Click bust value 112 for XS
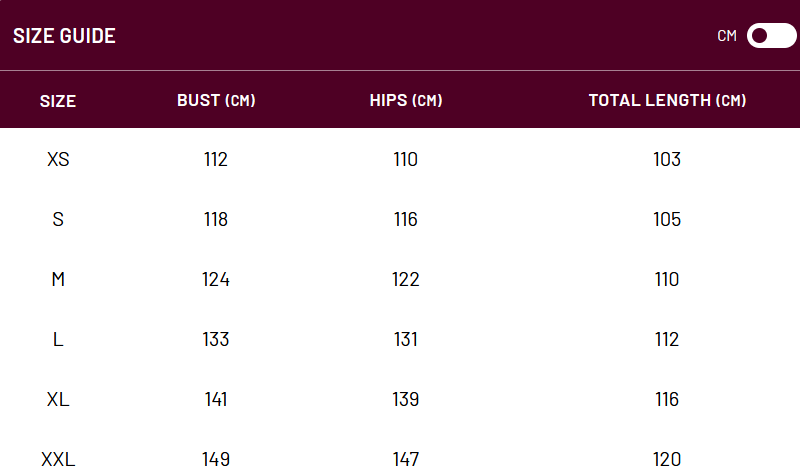The height and width of the screenshot is (474, 800). tap(215, 159)
